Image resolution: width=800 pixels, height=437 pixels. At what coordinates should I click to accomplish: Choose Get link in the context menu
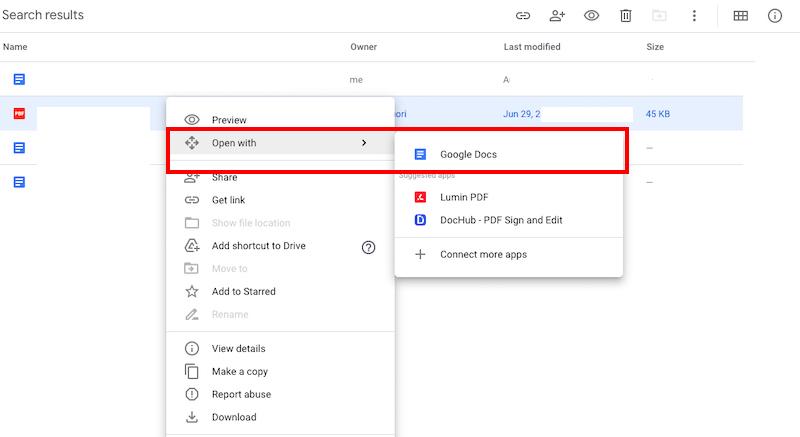pos(281,200)
